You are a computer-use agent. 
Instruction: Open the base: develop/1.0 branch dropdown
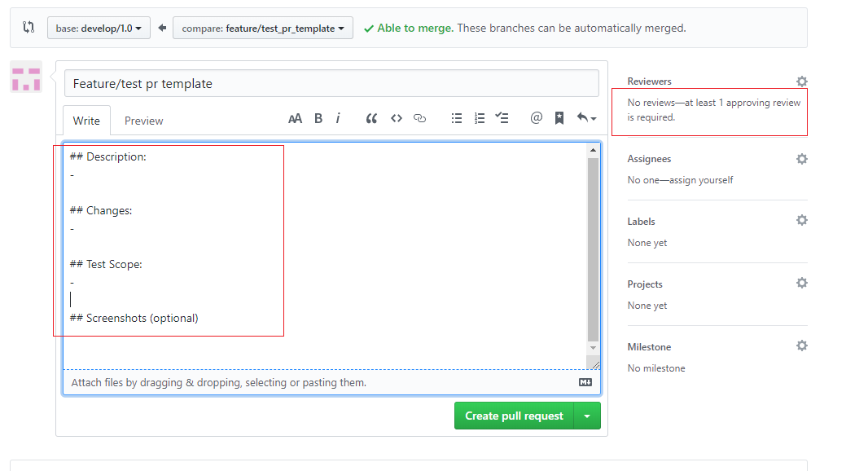[99, 28]
